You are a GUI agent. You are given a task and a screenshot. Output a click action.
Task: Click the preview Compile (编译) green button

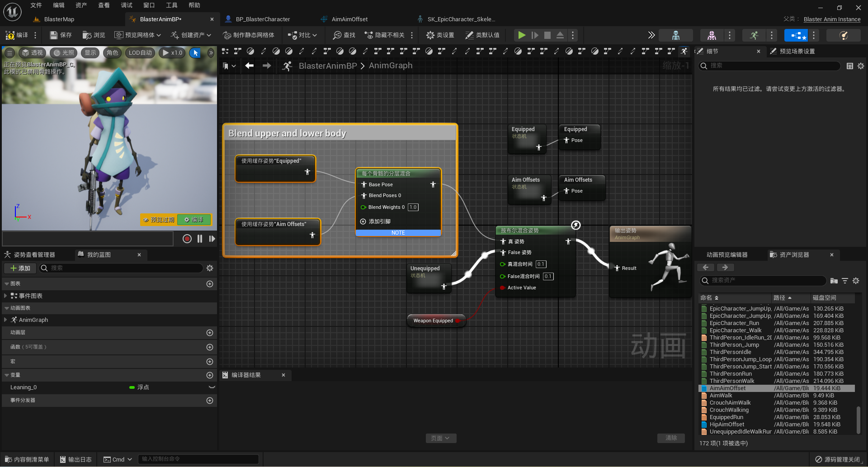click(194, 220)
